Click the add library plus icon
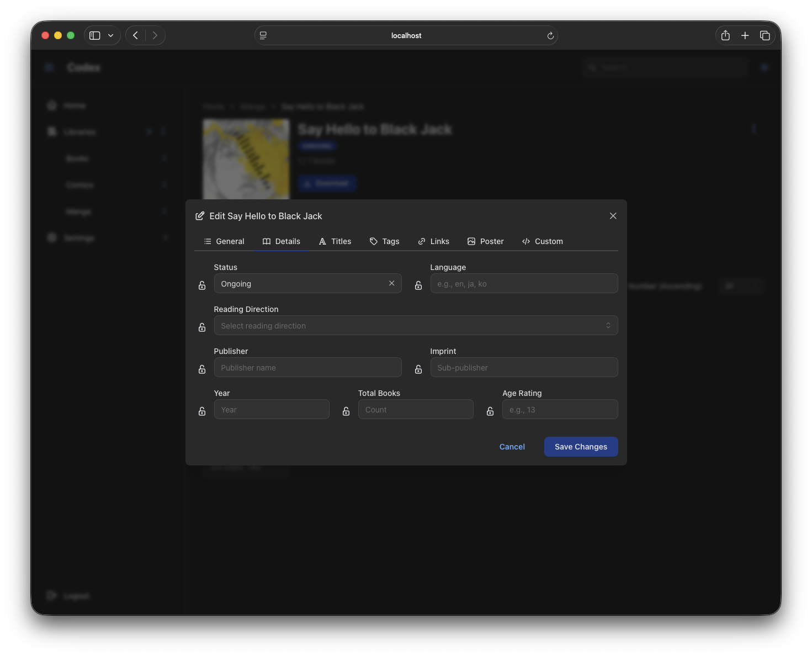812x656 pixels. point(148,131)
